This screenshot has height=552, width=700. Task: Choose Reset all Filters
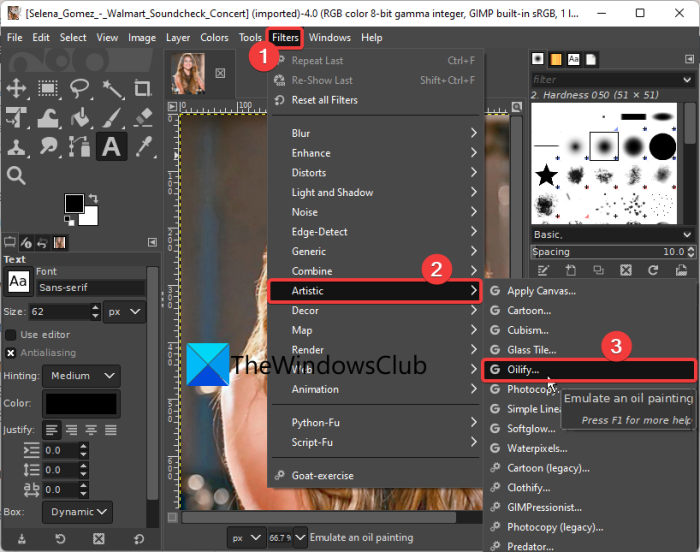coord(375,100)
